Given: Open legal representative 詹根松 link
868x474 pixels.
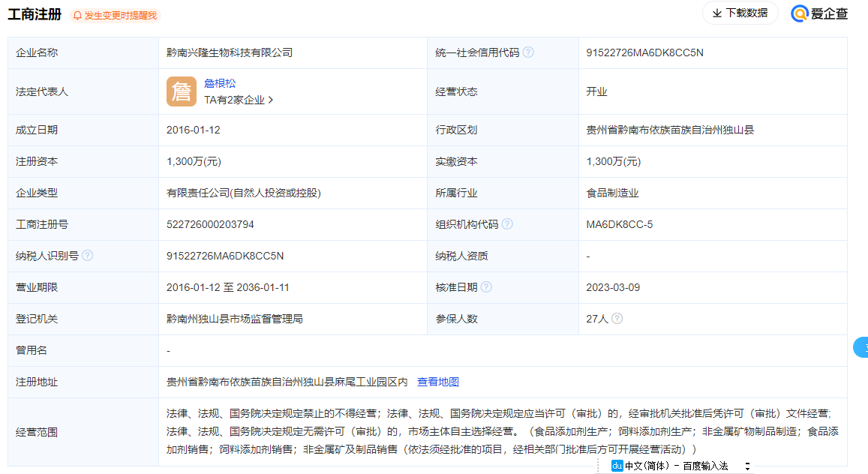Looking at the screenshot, I should coord(220,83).
